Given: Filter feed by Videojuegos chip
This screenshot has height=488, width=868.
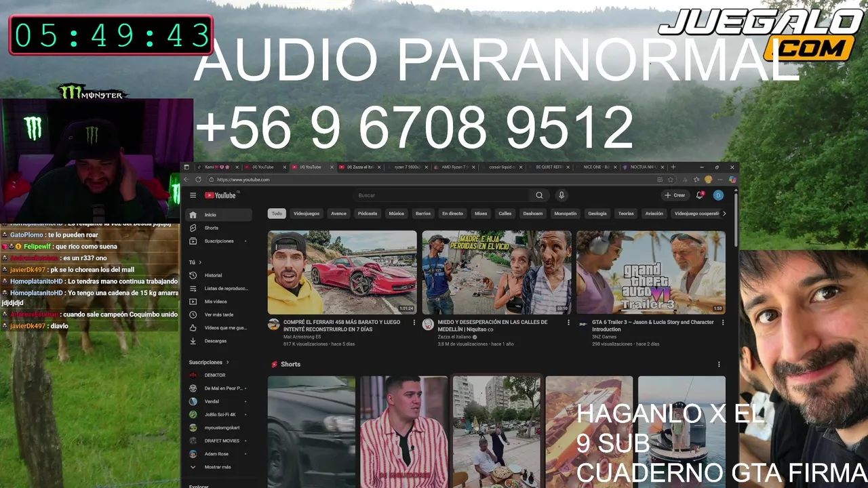Looking at the screenshot, I should (307, 213).
